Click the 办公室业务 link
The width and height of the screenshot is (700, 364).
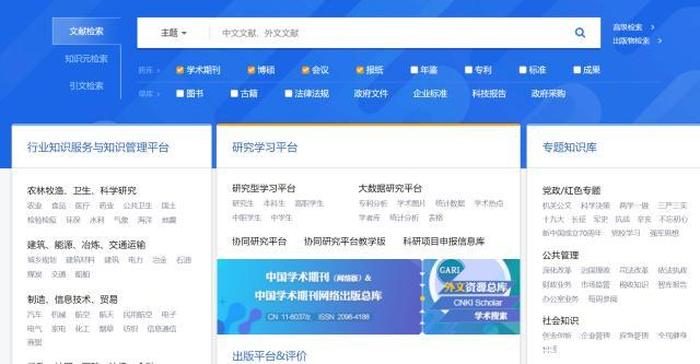[560, 298]
